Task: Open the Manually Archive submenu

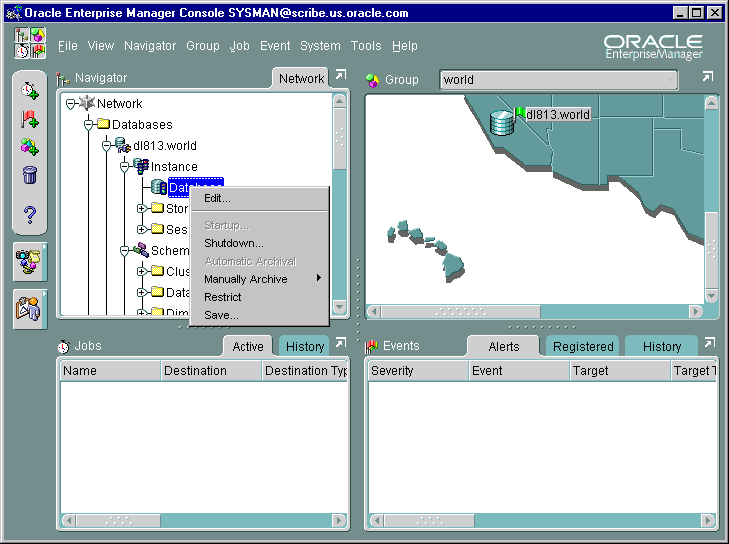Action: coord(259,279)
